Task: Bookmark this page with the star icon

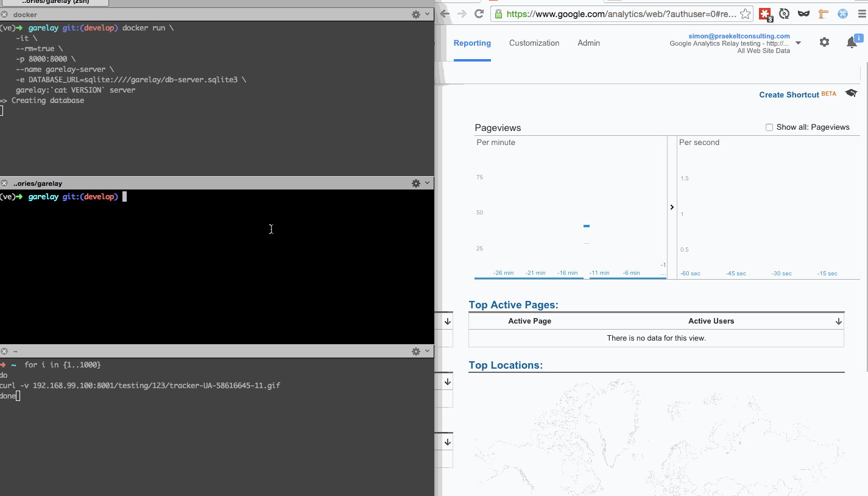Action: point(746,13)
